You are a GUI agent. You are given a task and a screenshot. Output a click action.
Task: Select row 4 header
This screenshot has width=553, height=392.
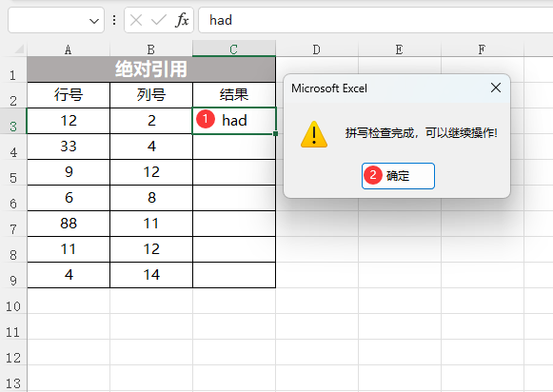point(13,147)
